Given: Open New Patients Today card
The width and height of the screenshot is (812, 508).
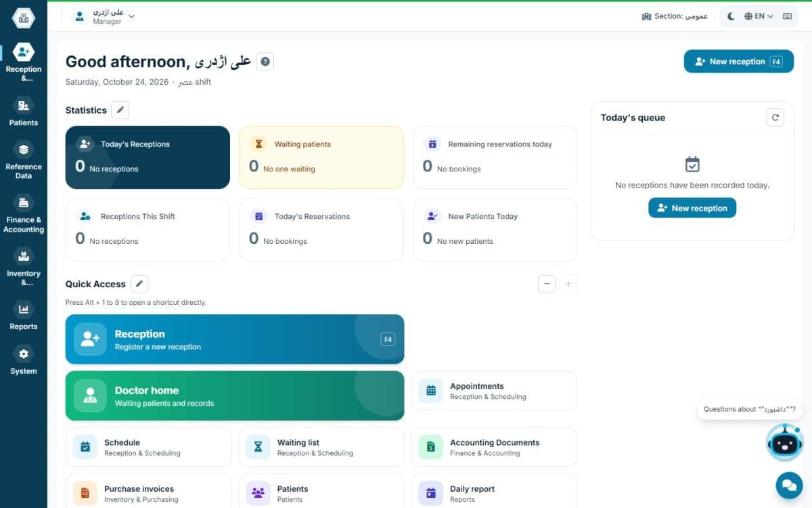Looking at the screenshot, I should [495, 230].
